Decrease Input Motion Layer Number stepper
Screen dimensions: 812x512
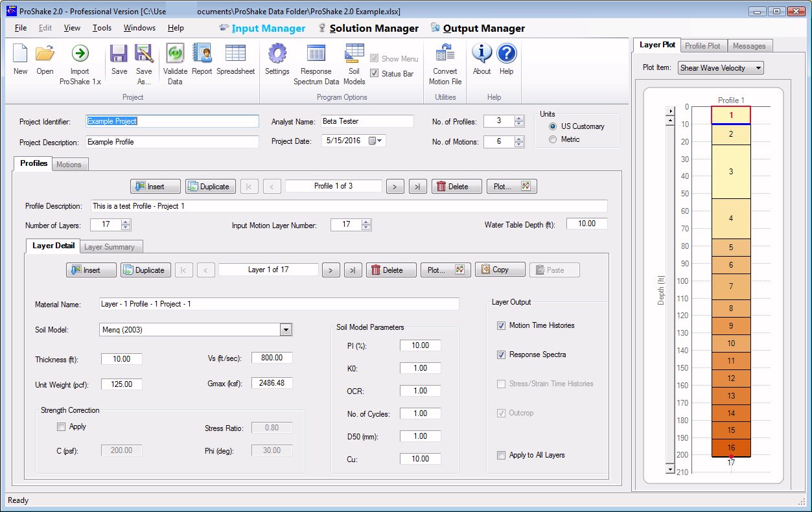pos(367,227)
